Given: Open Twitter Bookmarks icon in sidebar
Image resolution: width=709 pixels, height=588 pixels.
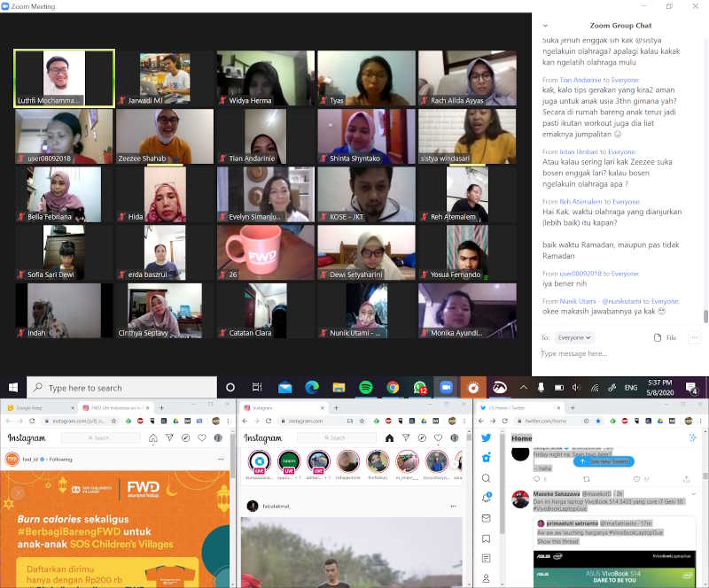Looking at the screenshot, I should [486, 538].
